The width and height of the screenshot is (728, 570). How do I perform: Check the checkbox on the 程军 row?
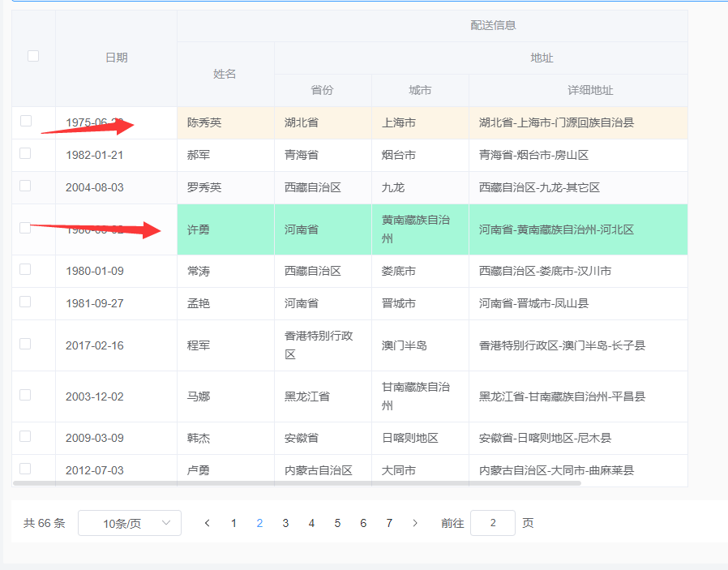pyautogui.click(x=24, y=345)
